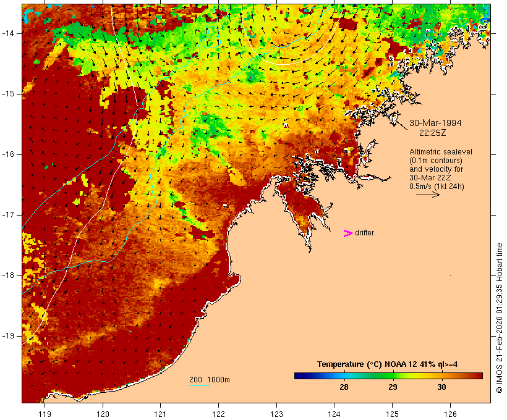The width and height of the screenshot is (507, 420).
Task: Click the '-19' latitude axis label
Action: pos(7,336)
